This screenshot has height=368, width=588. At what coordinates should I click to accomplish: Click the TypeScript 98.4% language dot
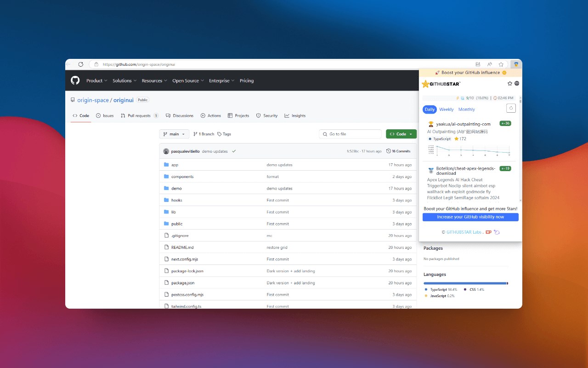click(426, 290)
